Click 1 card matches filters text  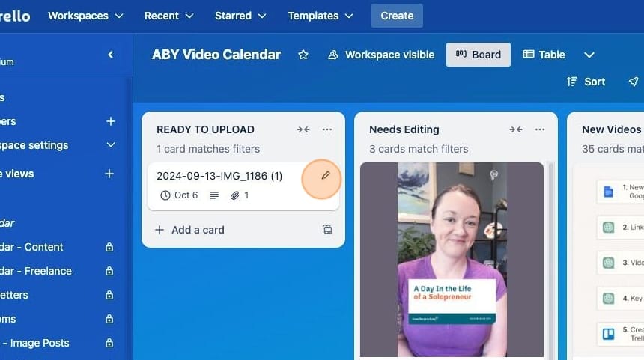[208, 149]
